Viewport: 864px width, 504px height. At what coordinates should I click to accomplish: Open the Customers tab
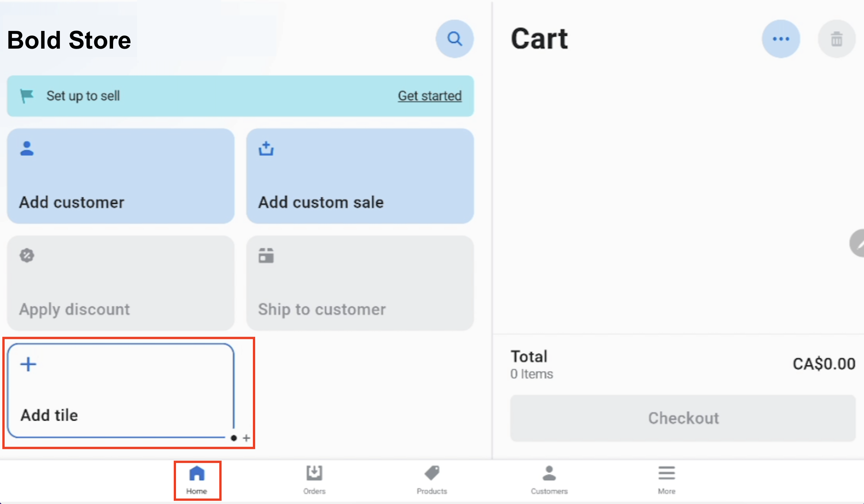pos(549,480)
